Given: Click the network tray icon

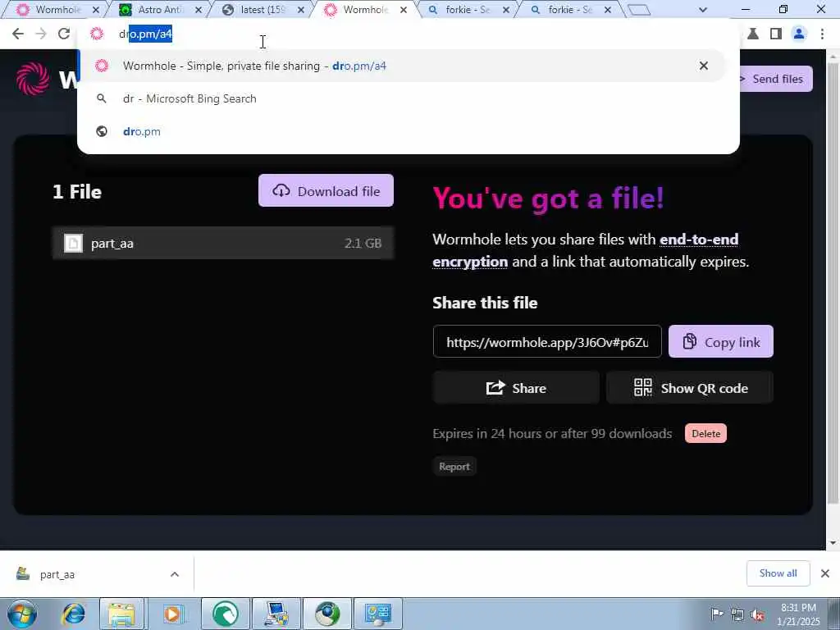Looking at the screenshot, I should click(x=737, y=614).
